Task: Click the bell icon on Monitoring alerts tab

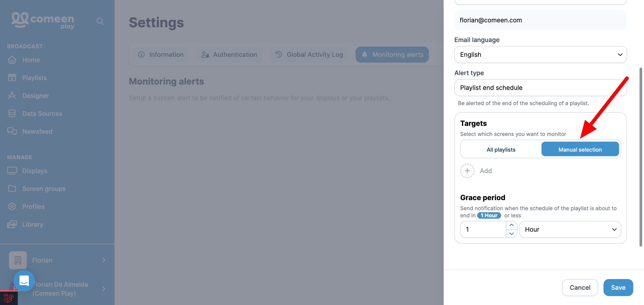Action: (364, 54)
